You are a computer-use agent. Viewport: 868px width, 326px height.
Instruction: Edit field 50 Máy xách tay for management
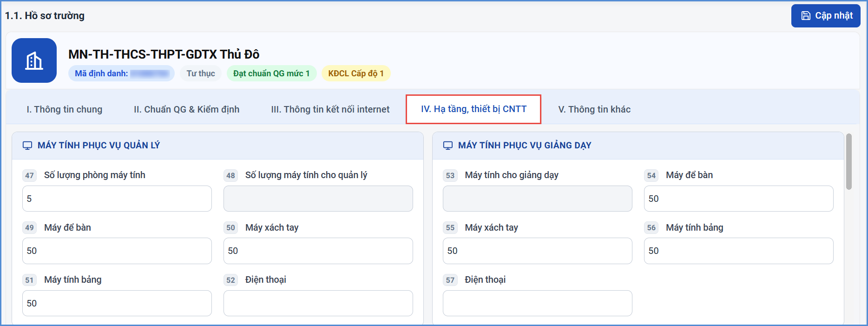[318, 251]
